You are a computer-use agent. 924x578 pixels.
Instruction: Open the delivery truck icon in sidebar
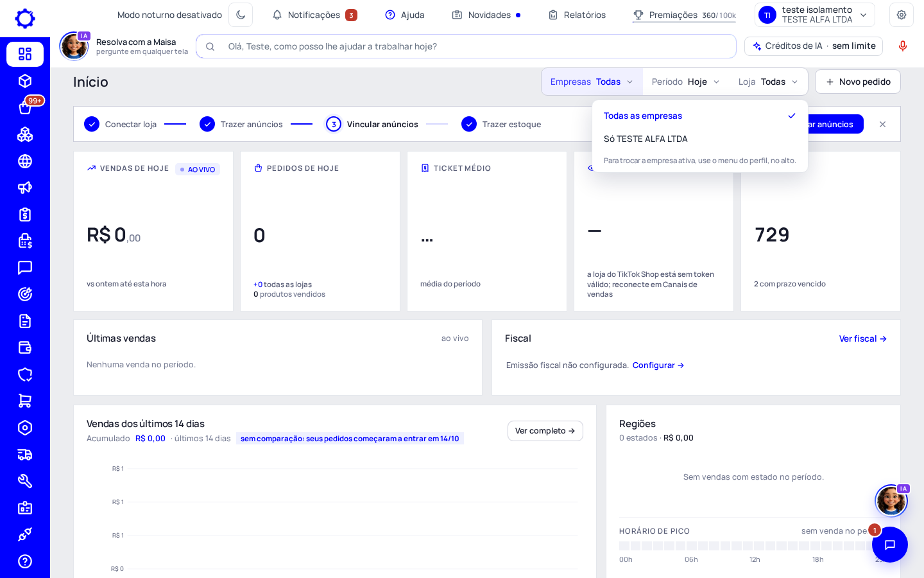coord(25,455)
